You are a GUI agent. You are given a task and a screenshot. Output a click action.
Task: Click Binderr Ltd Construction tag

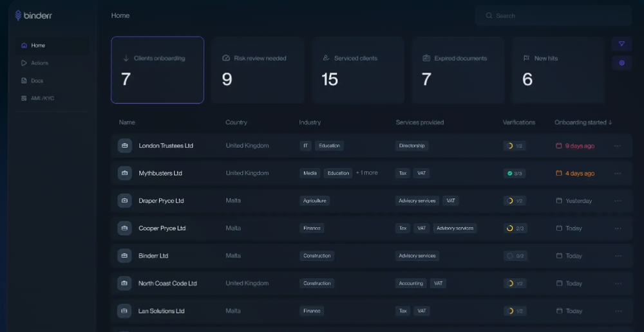317,255
